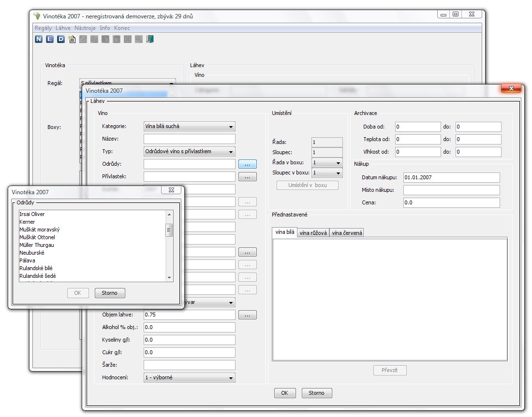532x417 pixels.
Task: Click the exit door toolbar icon
Action: click(x=150, y=39)
